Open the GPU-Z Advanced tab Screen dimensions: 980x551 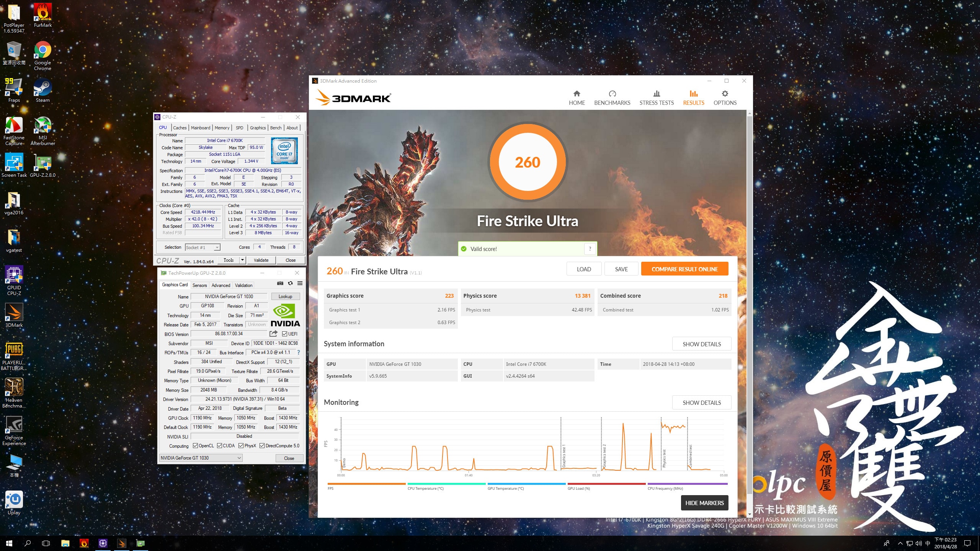pos(221,285)
